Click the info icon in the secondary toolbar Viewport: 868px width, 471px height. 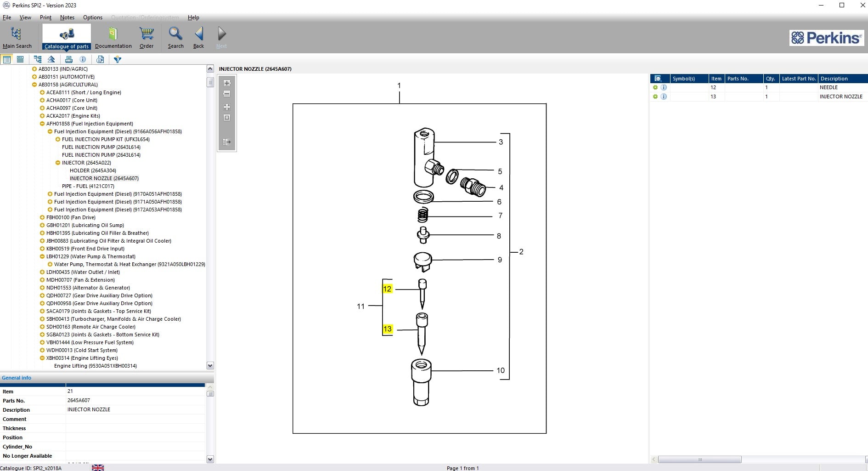83,59
